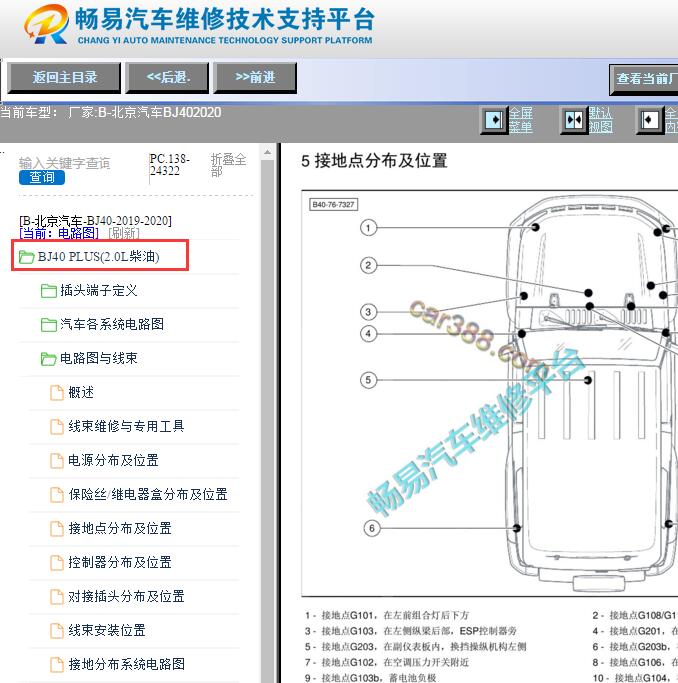Click the 7 - 接地点G102 legend line

click(387, 662)
